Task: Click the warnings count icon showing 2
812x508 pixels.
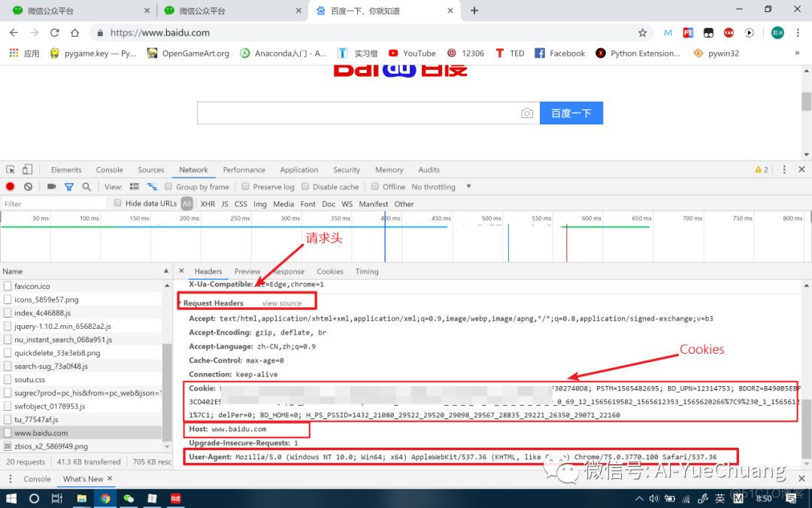Action: click(x=762, y=169)
